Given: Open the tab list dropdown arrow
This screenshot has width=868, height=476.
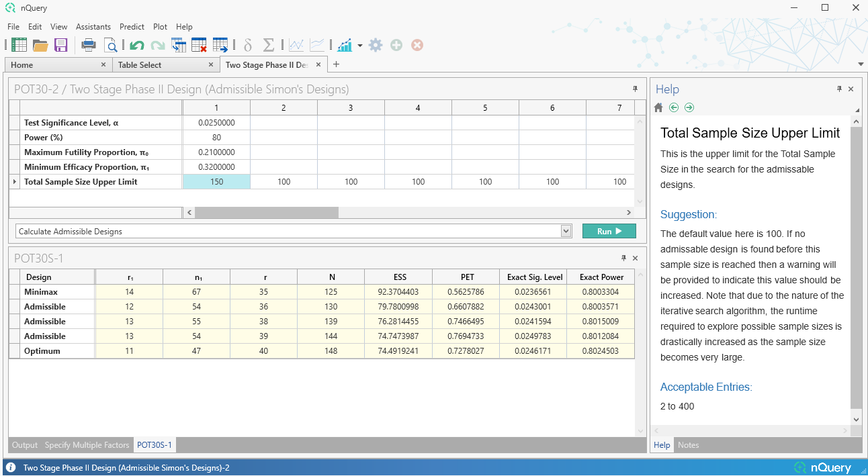Looking at the screenshot, I should click(861, 64).
